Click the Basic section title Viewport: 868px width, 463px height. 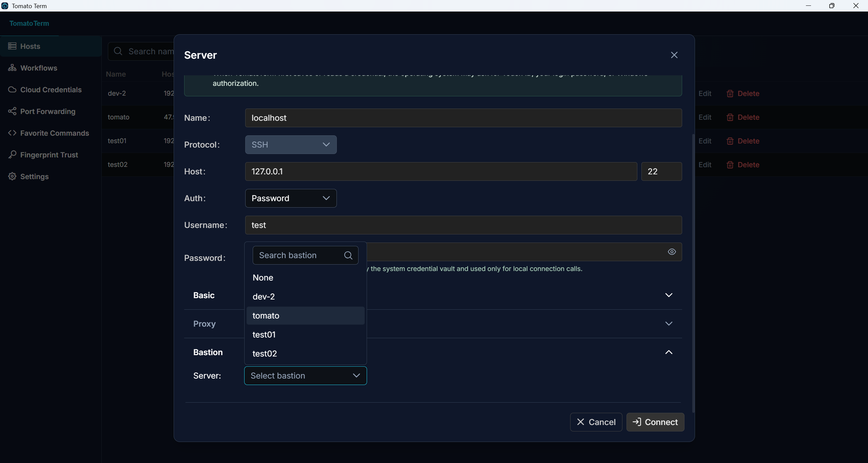coord(204,295)
